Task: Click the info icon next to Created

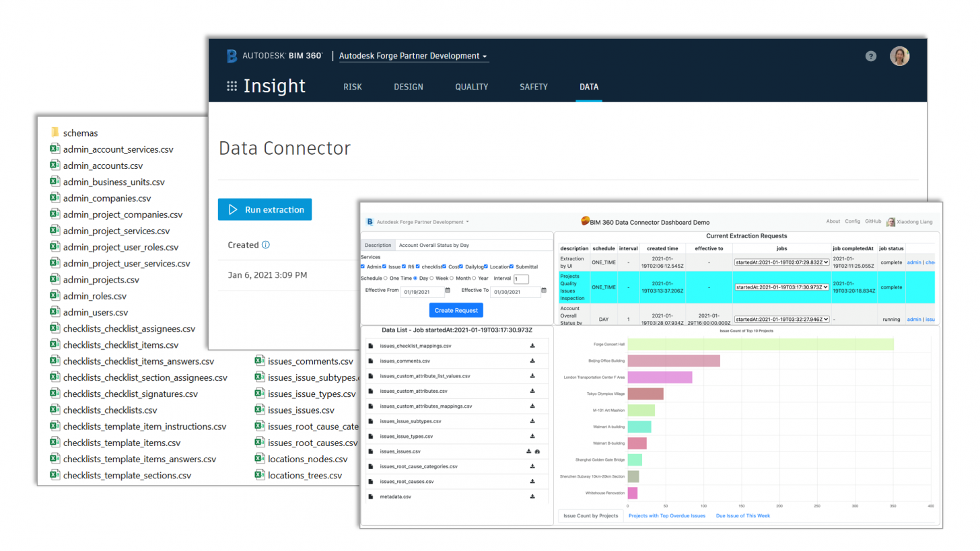Action: pos(265,245)
